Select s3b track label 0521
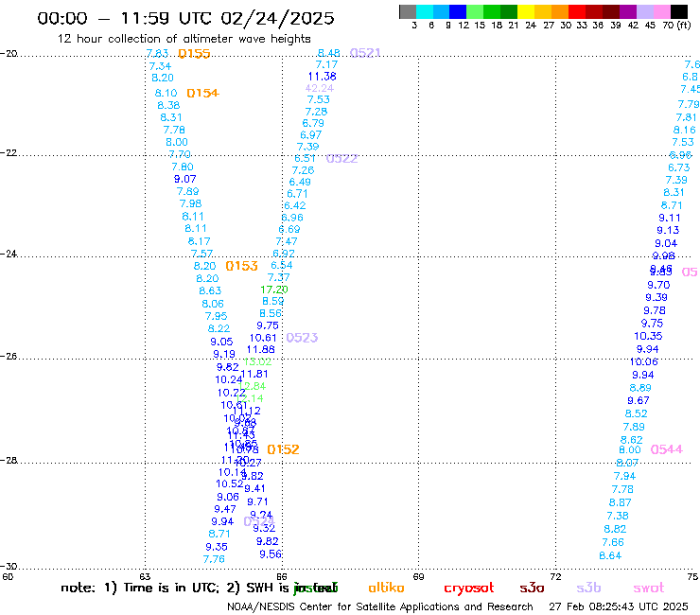The width and height of the screenshot is (700, 615). point(365,53)
